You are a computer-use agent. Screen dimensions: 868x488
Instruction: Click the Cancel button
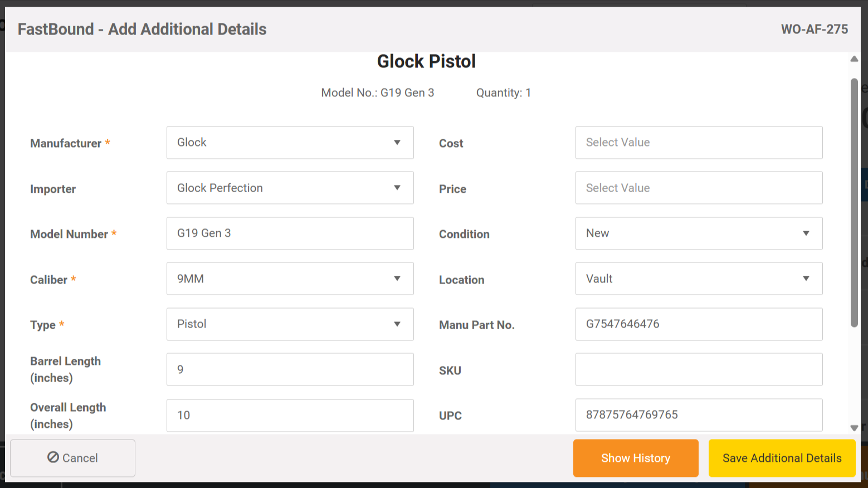pyautogui.click(x=72, y=458)
